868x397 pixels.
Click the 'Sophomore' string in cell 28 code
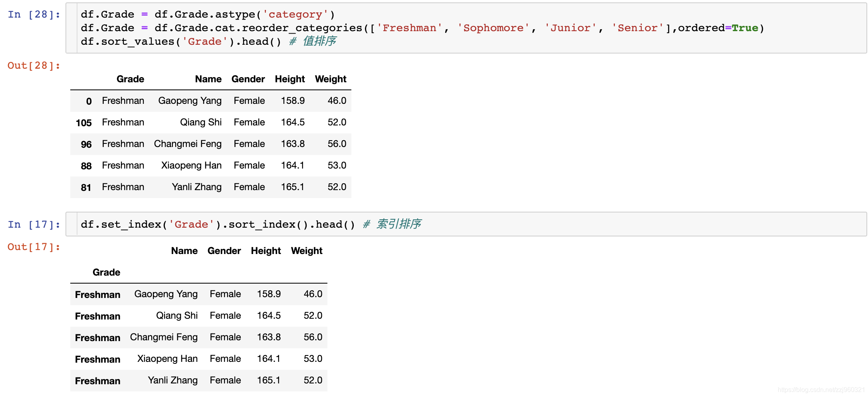pyautogui.click(x=493, y=28)
